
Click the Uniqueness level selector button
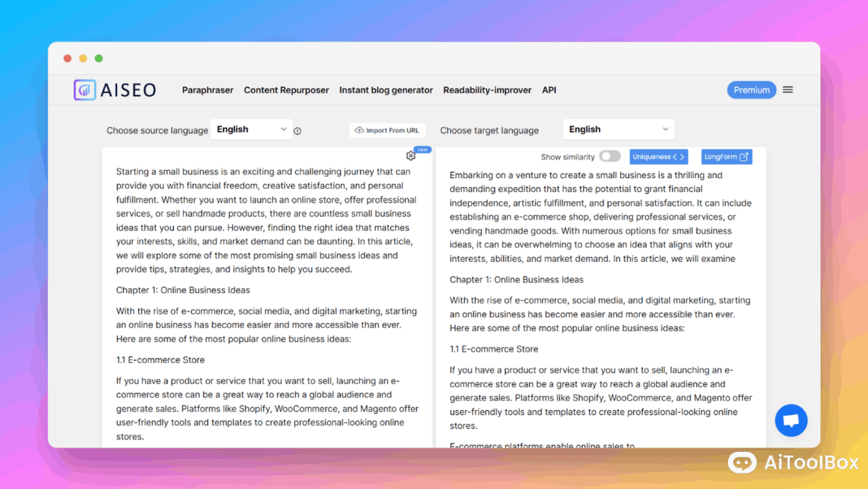pos(658,157)
